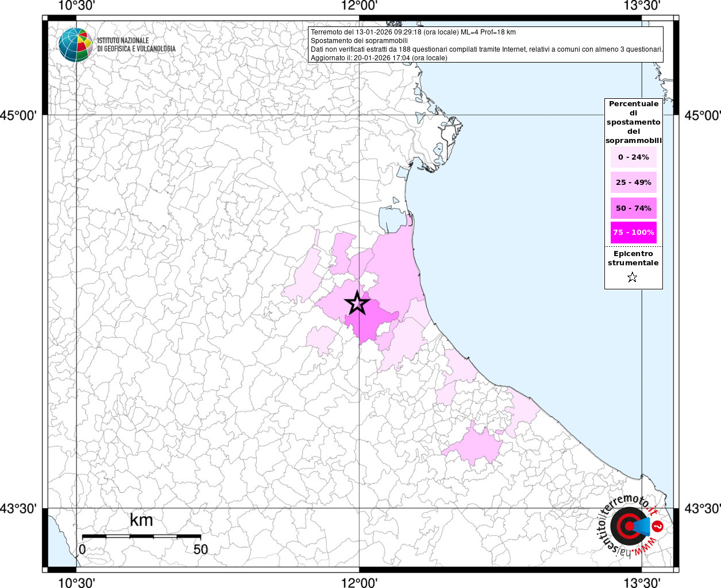Click the top 13°30' longitude label
Screen dimensions: 721x588
(x=642, y=6)
